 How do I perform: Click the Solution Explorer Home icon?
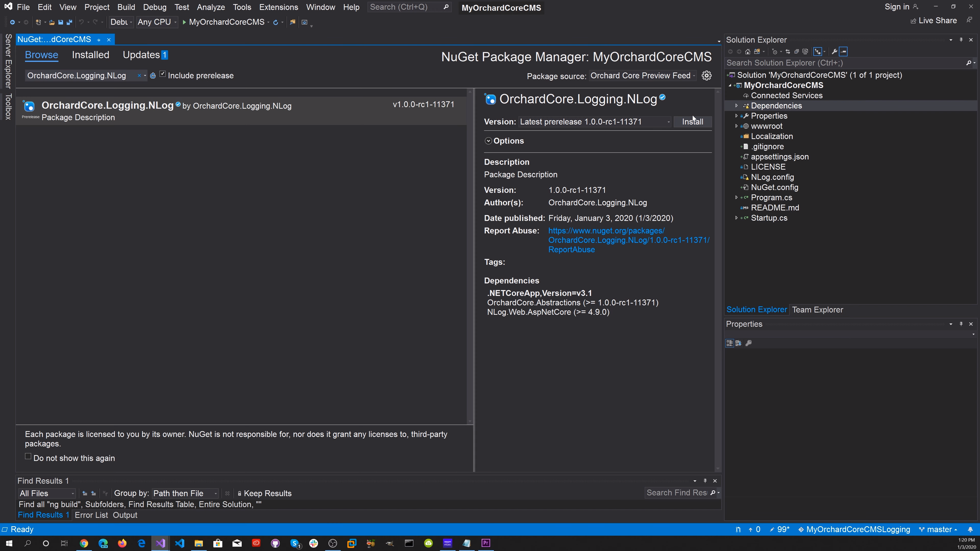[x=748, y=52]
